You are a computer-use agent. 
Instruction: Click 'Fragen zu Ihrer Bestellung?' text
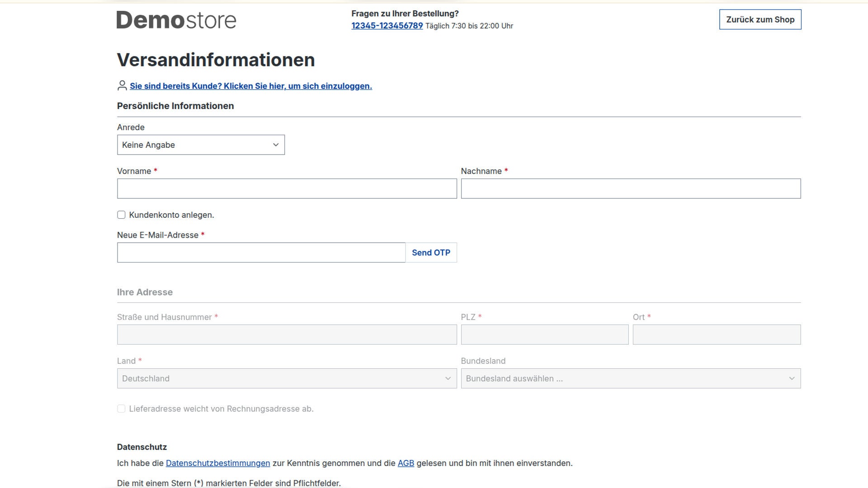(x=405, y=14)
